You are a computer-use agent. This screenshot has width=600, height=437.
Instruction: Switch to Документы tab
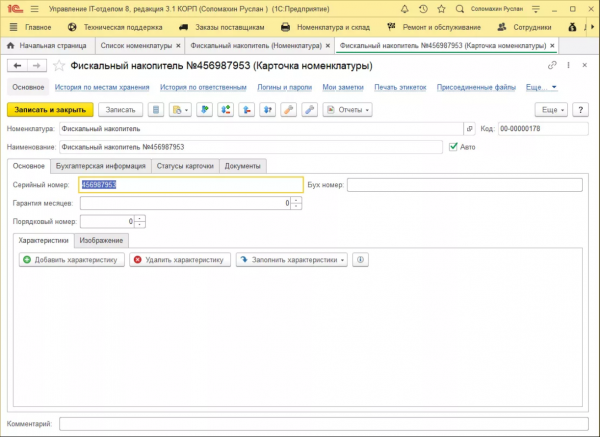243,166
